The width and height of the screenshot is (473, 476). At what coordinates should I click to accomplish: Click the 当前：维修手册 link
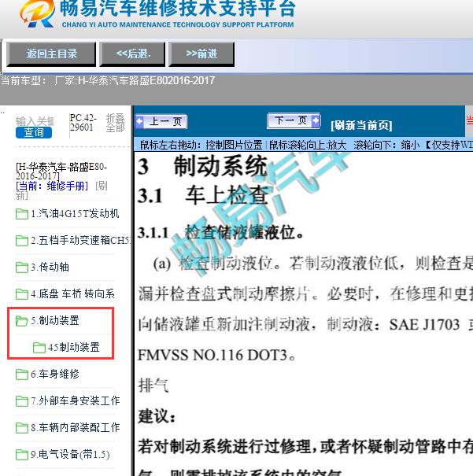[x=52, y=186]
